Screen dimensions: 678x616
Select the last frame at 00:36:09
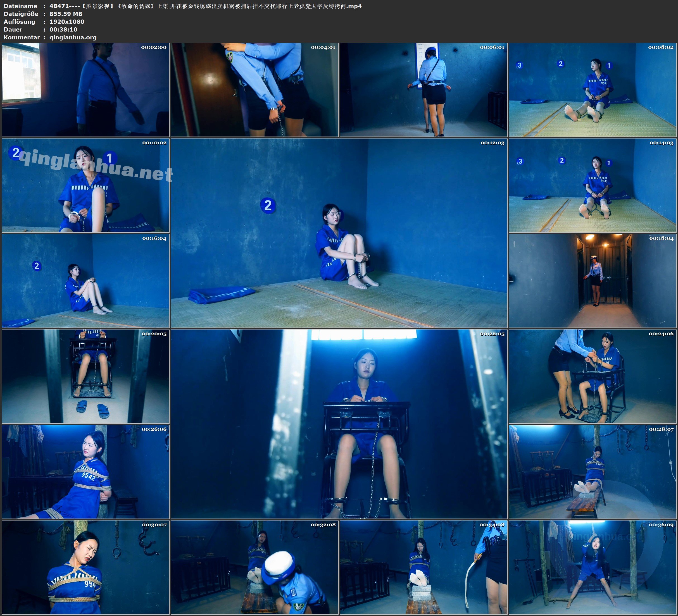pyautogui.click(x=592, y=567)
